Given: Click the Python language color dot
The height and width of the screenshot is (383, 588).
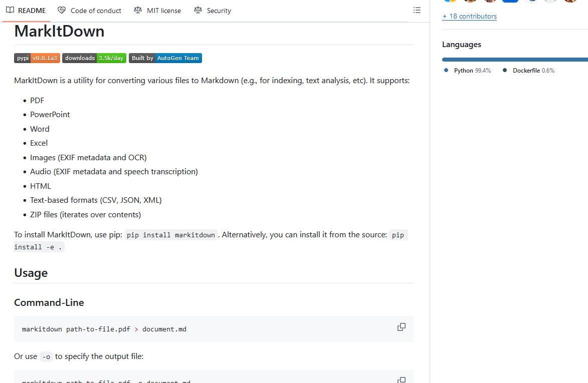Looking at the screenshot, I should [x=446, y=70].
